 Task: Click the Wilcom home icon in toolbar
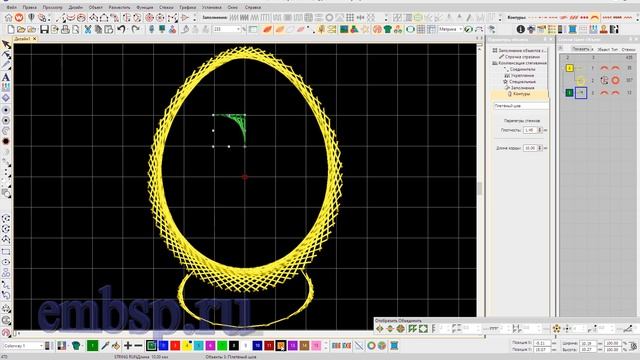(x=9, y=18)
